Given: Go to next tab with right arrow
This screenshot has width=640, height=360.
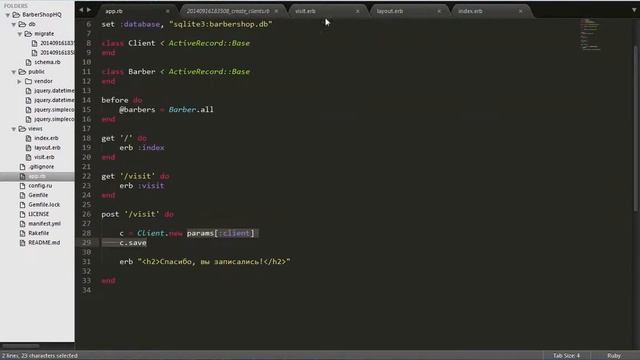Looking at the screenshot, I should [x=89, y=10].
